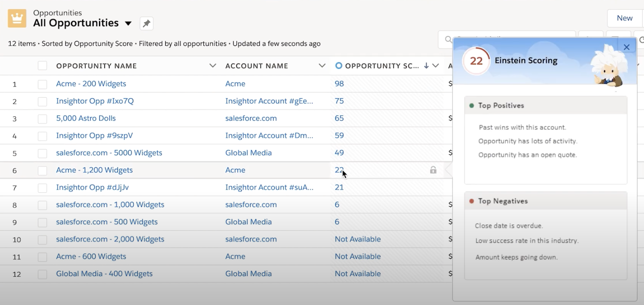Image resolution: width=644 pixels, height=305 pixels.
Task: Open Global Media - 400 Widgets opportunity
Action: tap(104, 274)
